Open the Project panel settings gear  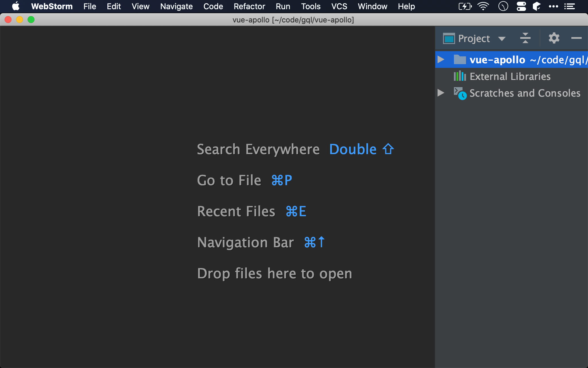tap(554, 38)
